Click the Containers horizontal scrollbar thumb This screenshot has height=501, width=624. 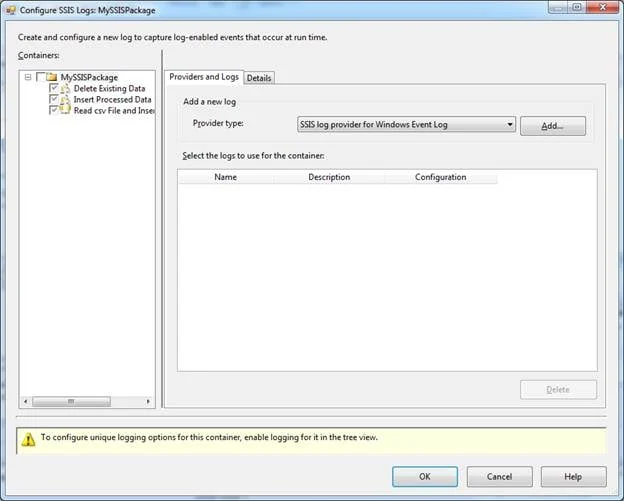pyautogui.click(x=71, y=402)
